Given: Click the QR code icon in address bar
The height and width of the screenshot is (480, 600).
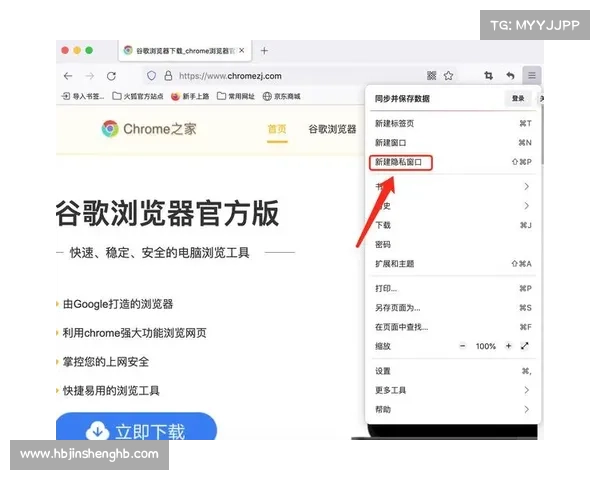Looking at the screenshot, I should 431,76.
